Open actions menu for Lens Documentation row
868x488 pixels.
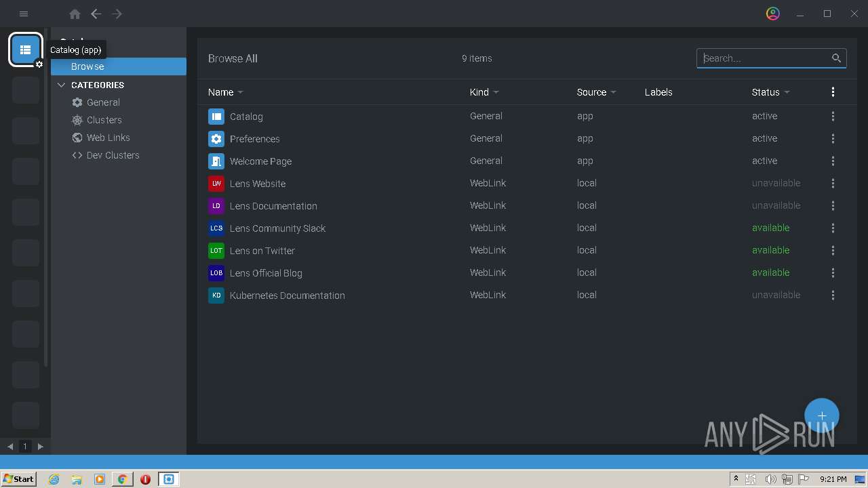click(x=833, y=206)
